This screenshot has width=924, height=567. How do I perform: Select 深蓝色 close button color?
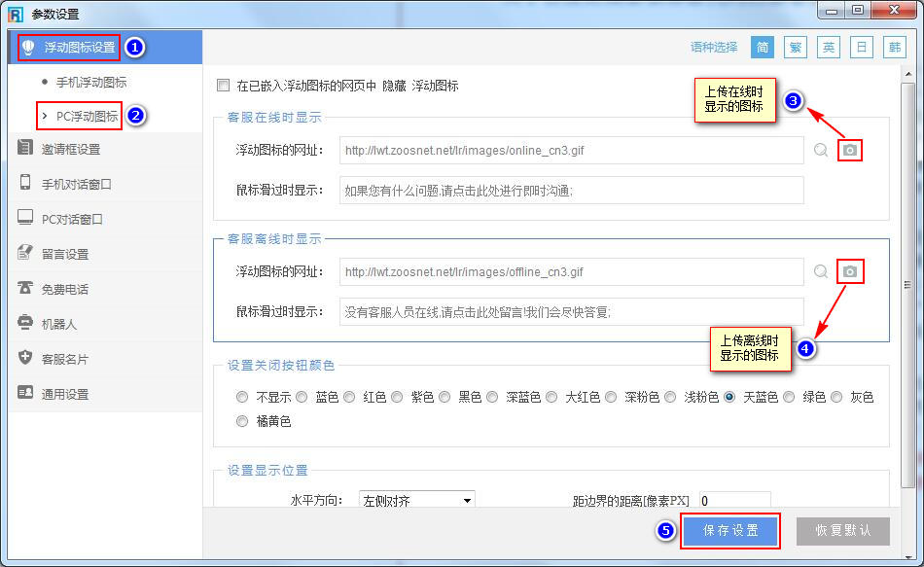[x=492, y=397]
